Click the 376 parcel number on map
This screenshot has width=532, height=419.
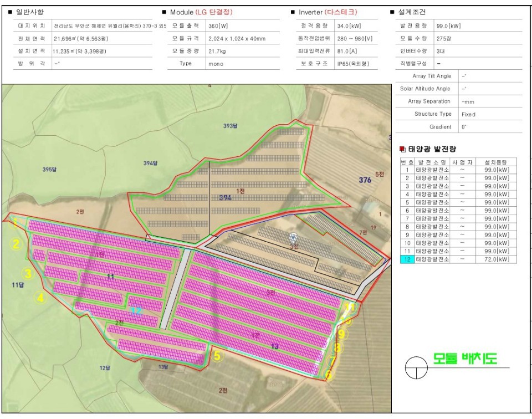[365, 180]
